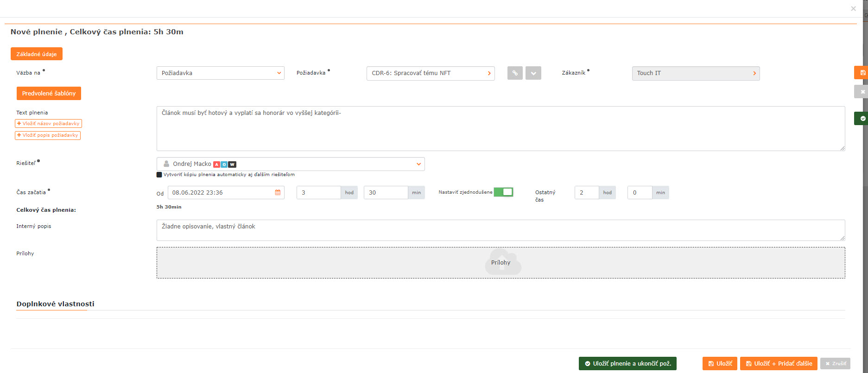Expand the Riešiteľ Ondrej Macko dropdown
Screen dimensions: 868x373
pos(291,164)
